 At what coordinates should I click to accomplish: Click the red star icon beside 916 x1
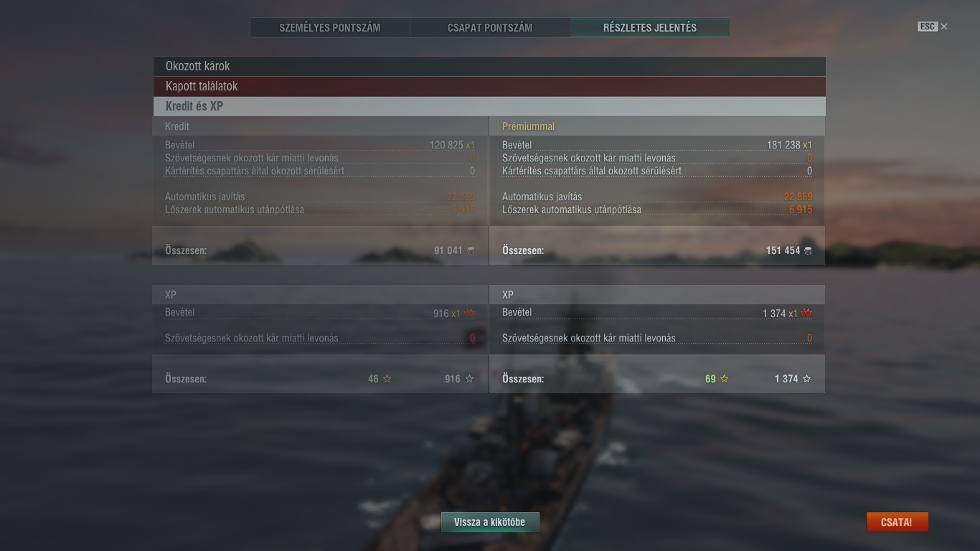tap(470, 314)
